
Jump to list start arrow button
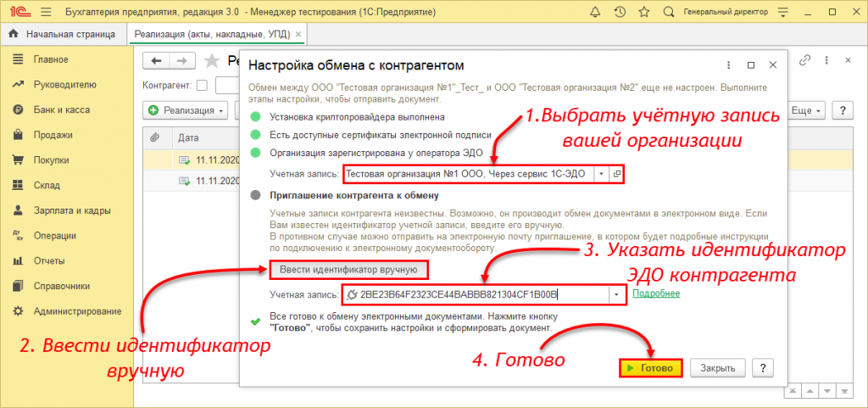(x=793, y=391)
